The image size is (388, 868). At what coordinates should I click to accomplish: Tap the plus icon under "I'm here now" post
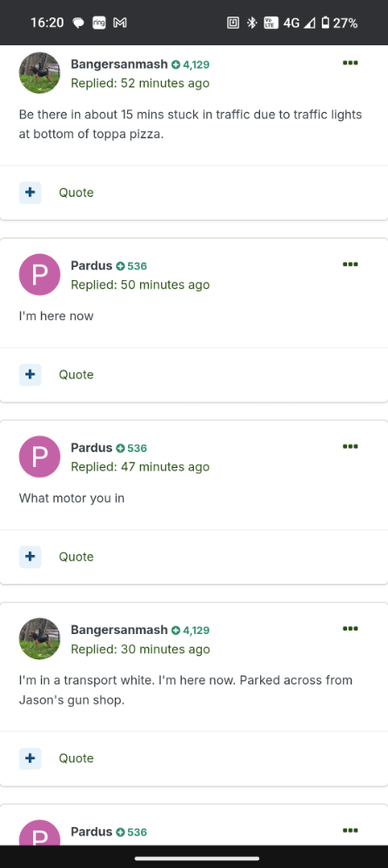pyautogui.click(x=30, y=375)
